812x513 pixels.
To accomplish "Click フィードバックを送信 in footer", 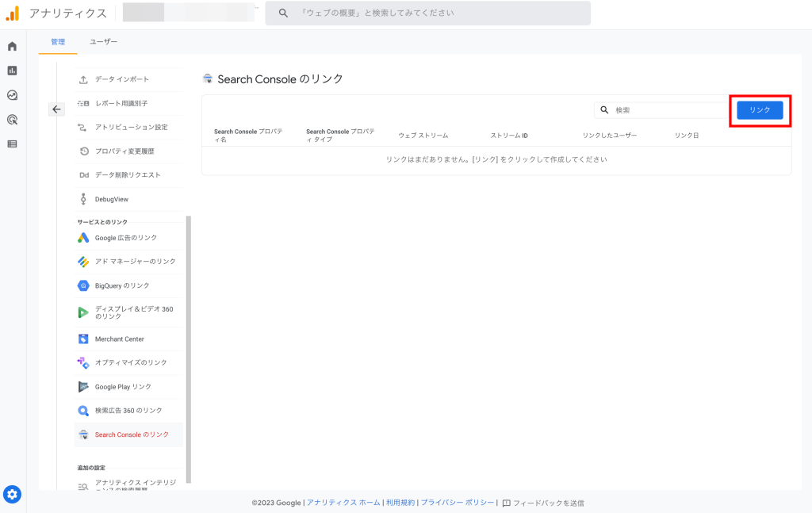I will 543,503.
